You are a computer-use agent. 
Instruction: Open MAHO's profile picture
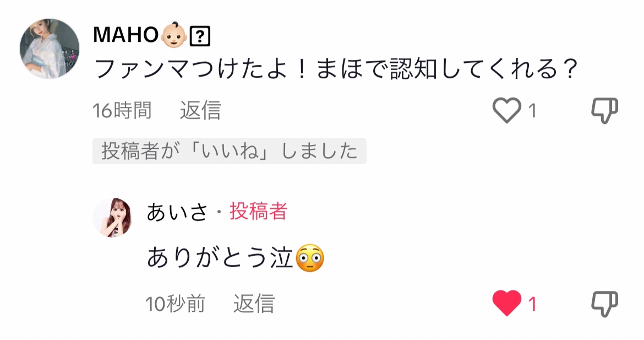tap(50, 48)
